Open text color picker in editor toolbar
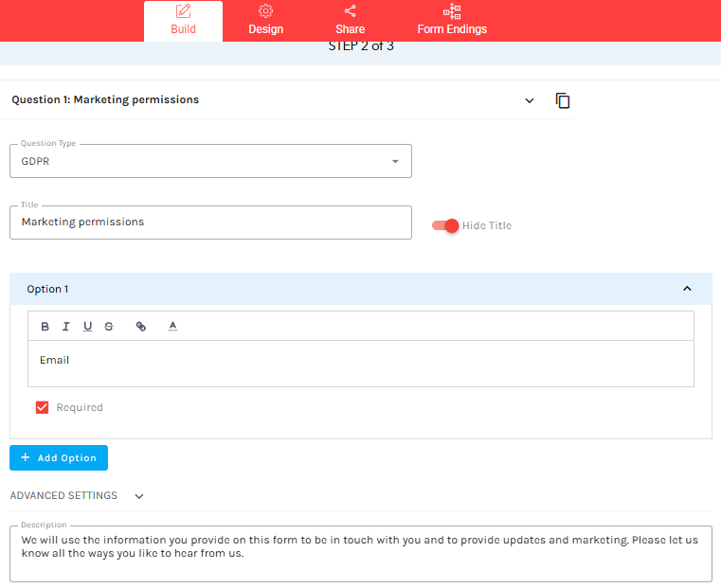 (x=172, y=326)
